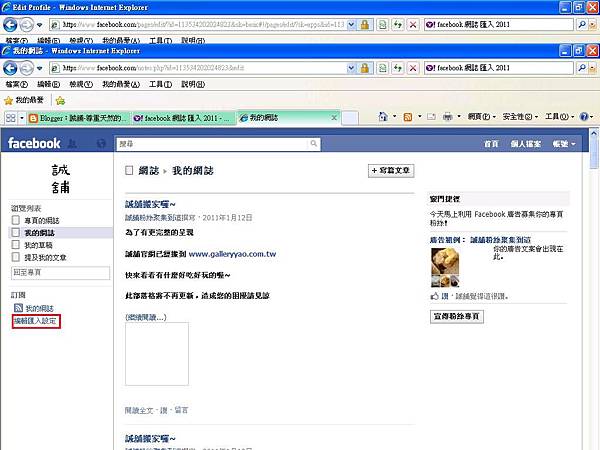Click the RSS feeds toolbar icon
This screenshot has height=450, width=600.
[408, 117]
